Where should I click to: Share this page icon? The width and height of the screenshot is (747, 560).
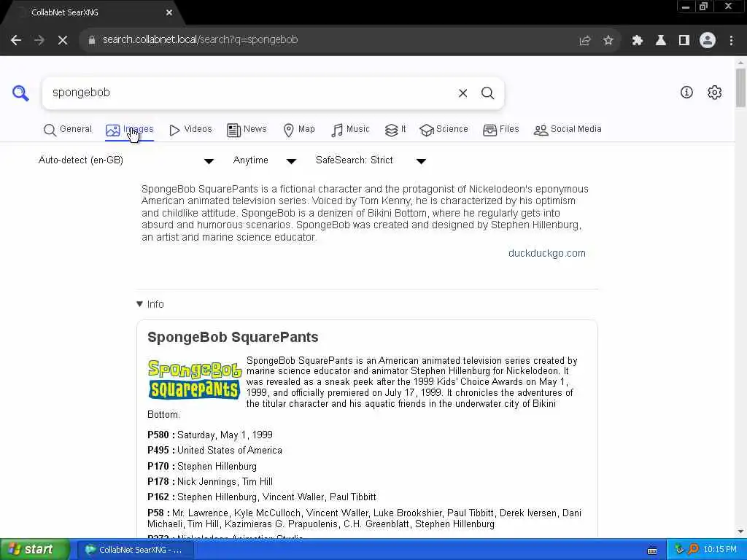pos(585,40)
